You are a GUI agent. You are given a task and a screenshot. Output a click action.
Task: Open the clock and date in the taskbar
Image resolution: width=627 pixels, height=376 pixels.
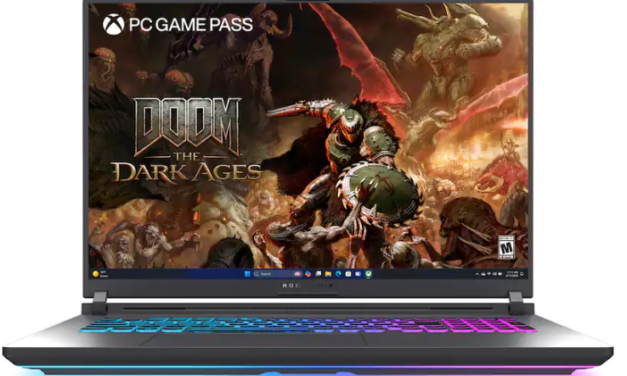click(x=512, y=274)
